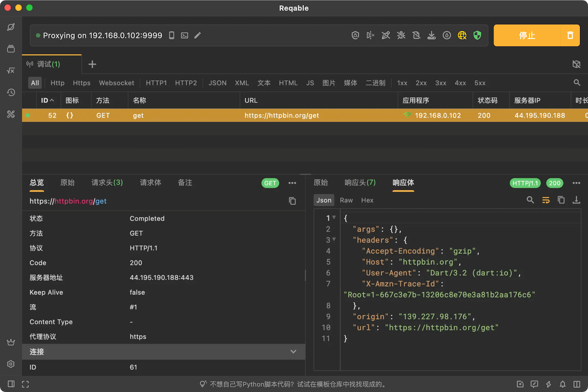Click the mobile phone icon beside proxy address
The height and width of the screenshot is (392, 588).
[172, 35]
